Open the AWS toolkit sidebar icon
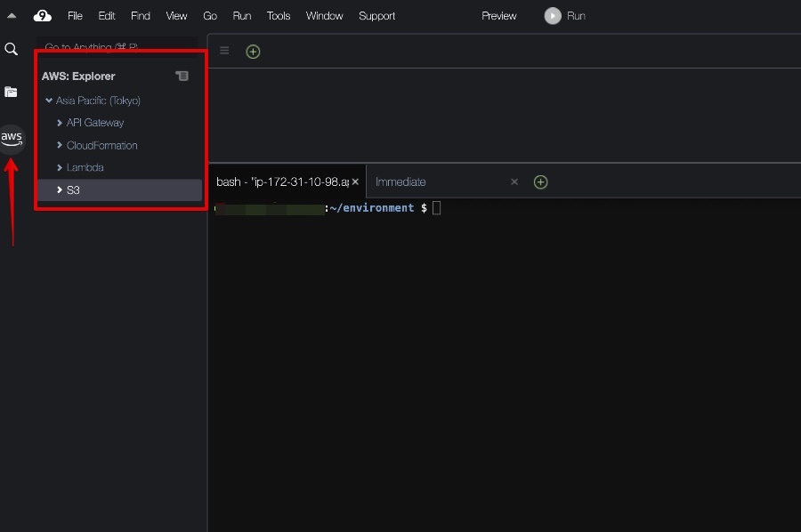 coord(12,139)
